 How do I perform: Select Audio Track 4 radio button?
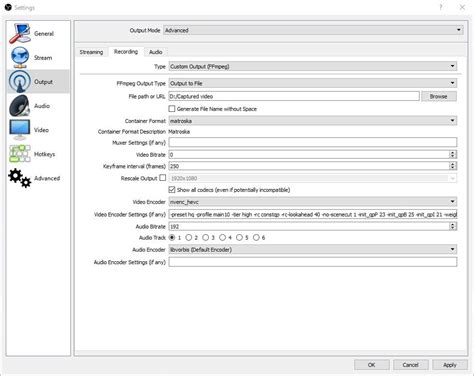[x=222, y=238]
